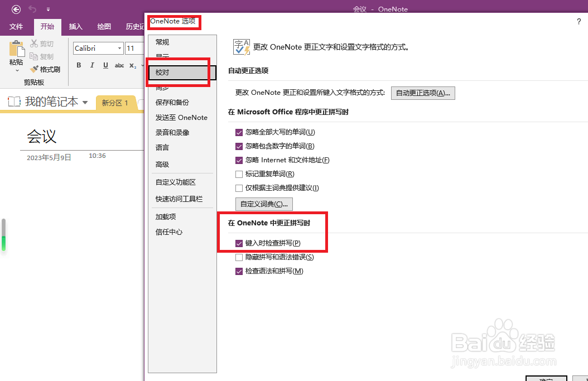The image size is (588, 381).
Task: Enable 标记重复单词 checkbox
Action: 239,174
